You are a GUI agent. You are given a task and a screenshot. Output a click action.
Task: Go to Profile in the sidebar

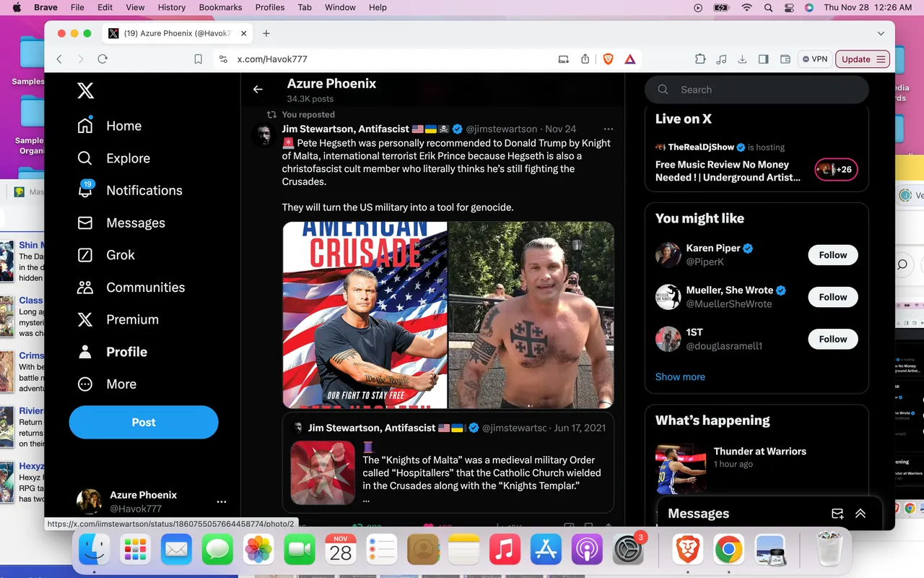112,352
